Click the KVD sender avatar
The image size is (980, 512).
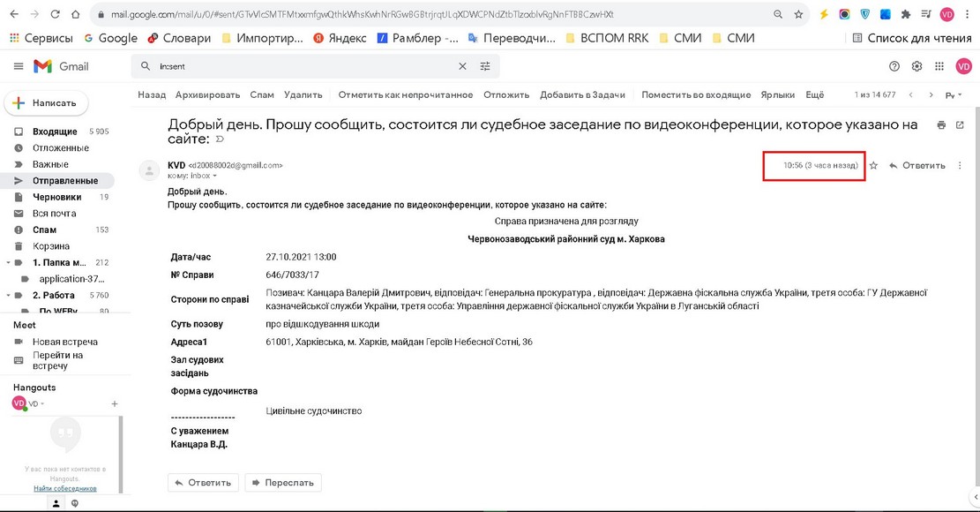(x=149, y=170)
